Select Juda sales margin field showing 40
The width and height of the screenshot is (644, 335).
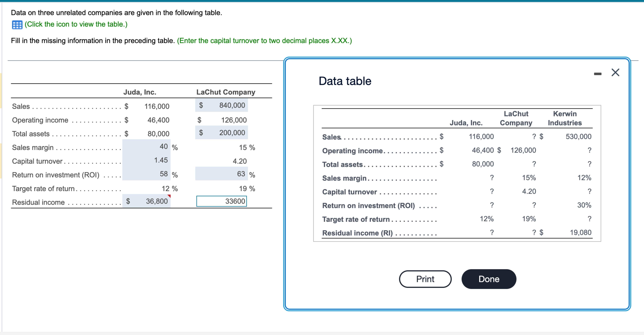point(146,146)
